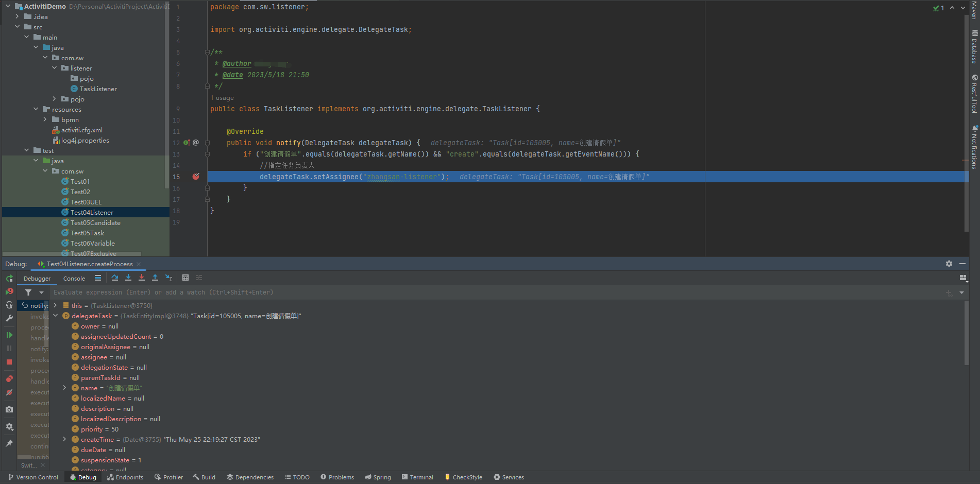Screen dimensions: 980x484
Task: Open Endpoints tool window
Action: click(125, 477)
